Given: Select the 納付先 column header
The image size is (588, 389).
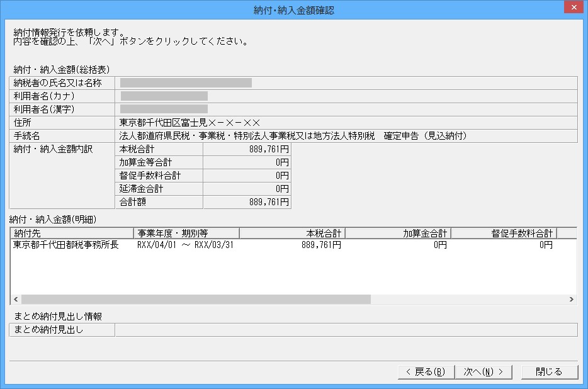Looking at the screenshot, I should coord(72,234).
